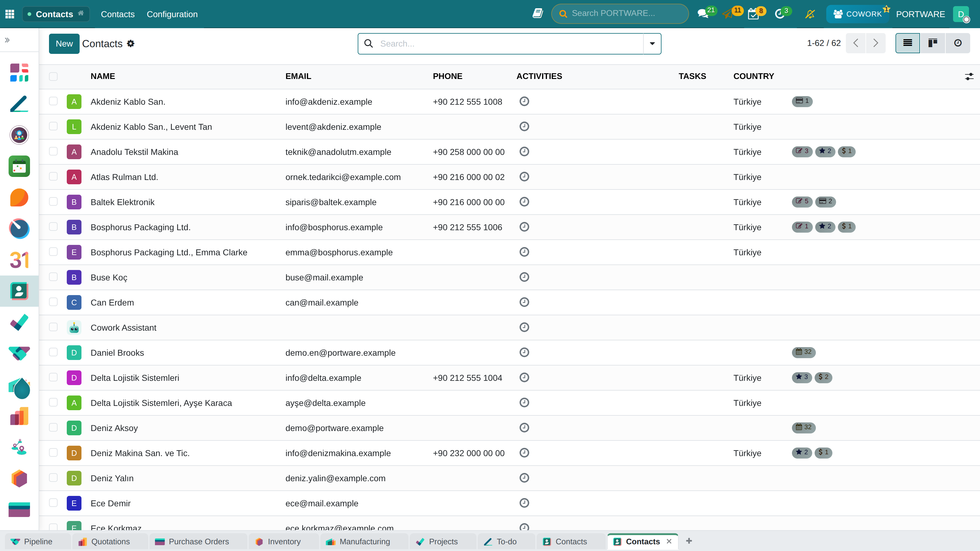980x551 pixels.
Task: Go to next page of contacts
Action: pos(875,43)
